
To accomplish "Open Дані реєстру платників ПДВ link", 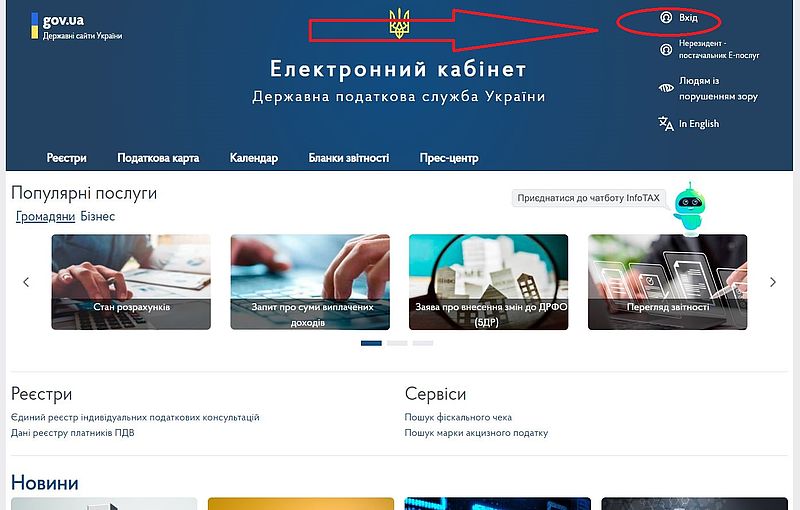I will click(72, 433).
